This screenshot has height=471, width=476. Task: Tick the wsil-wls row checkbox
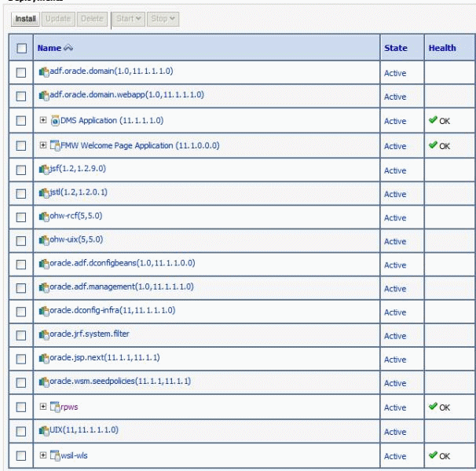point(21,455)
